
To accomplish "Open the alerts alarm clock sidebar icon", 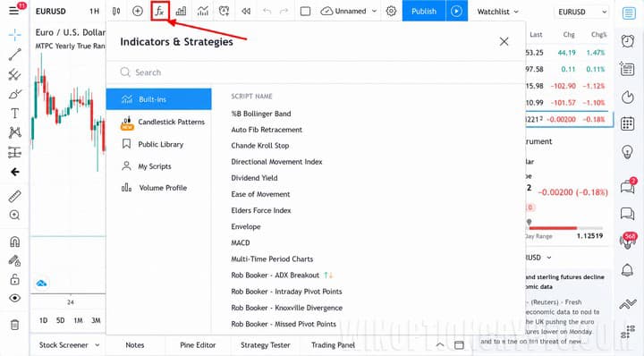I will tap(628, 41).
